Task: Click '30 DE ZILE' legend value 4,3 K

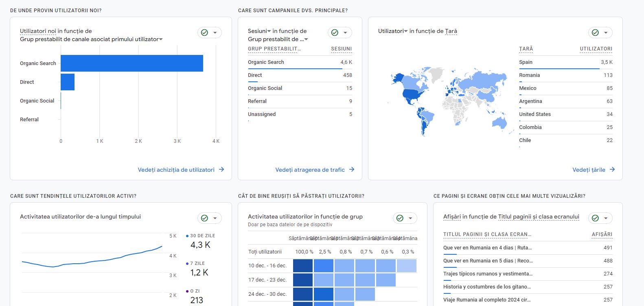Action: pyautogui.click(x=200, y=245)
